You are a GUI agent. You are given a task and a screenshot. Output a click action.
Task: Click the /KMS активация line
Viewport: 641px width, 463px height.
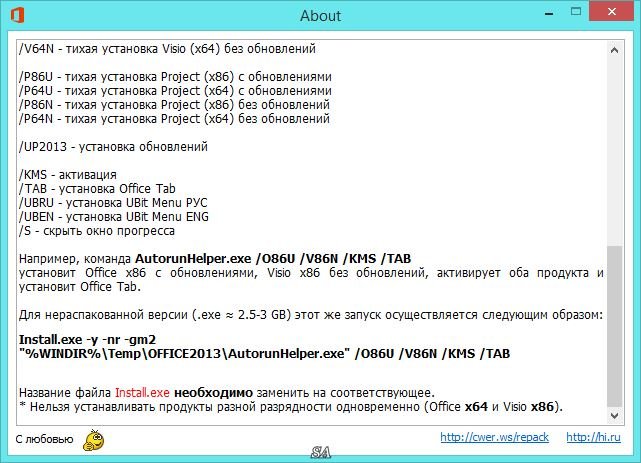point(68,175)
